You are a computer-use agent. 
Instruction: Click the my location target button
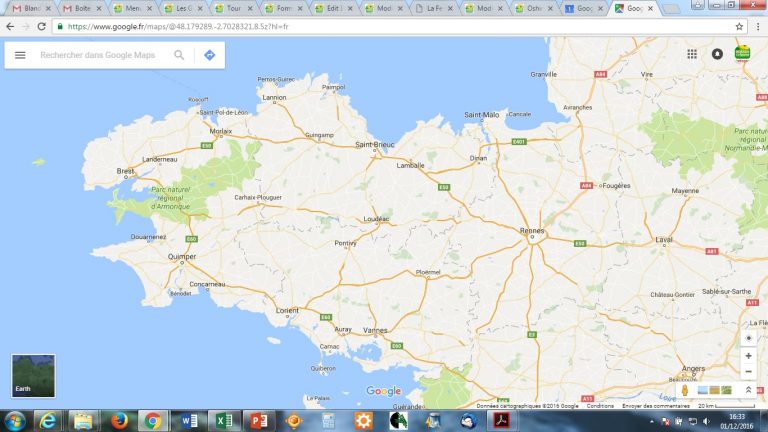748,338
